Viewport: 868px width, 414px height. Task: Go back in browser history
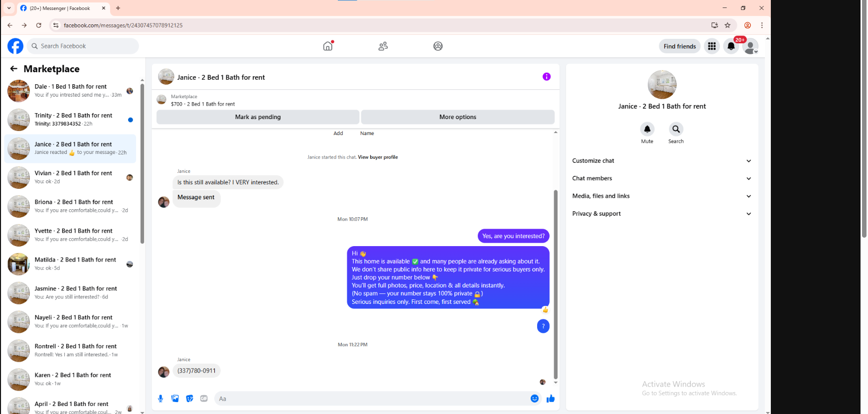pyautogui.click(x=10, y=25)
